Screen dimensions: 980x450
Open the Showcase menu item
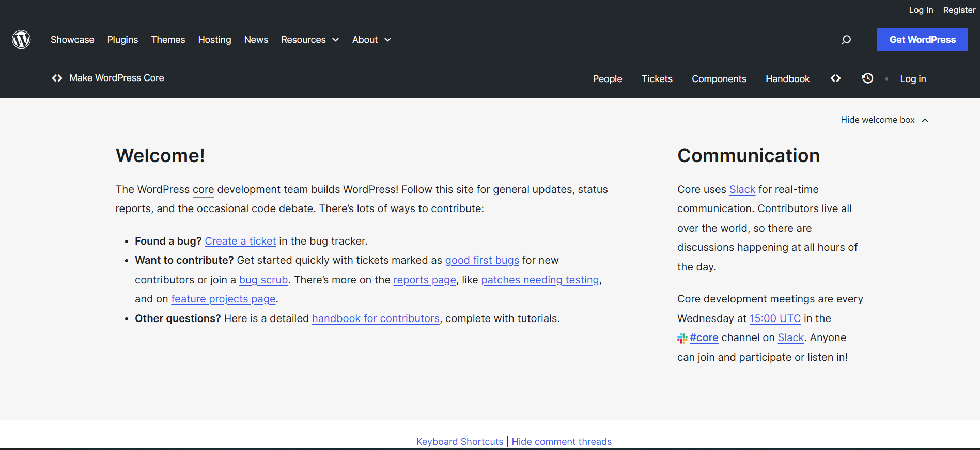click(x=72, y=40)
